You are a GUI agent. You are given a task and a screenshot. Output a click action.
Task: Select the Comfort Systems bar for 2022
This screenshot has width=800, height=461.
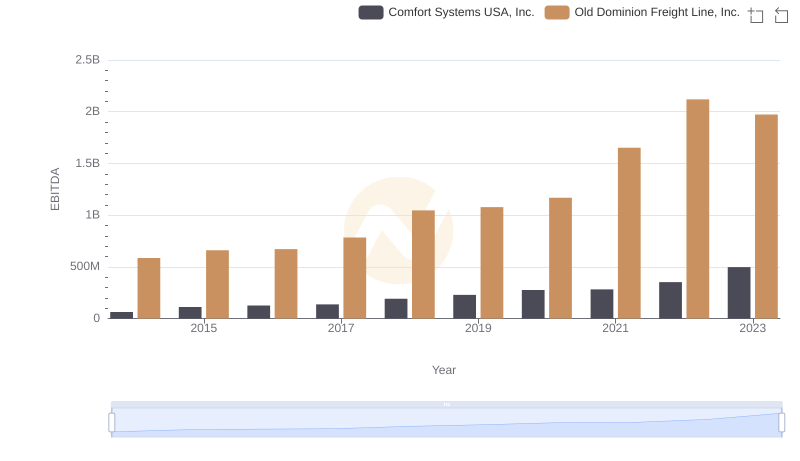point(670,300)
